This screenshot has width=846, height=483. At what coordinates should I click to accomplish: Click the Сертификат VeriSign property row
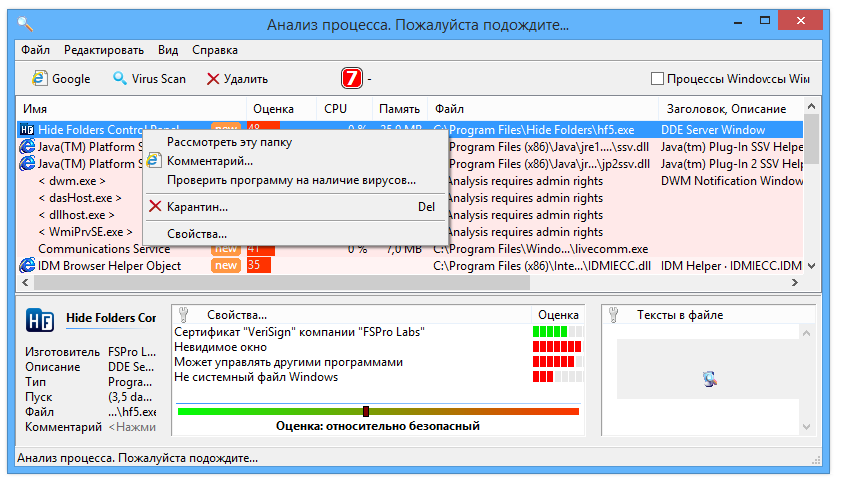click(x=299, y=332)
